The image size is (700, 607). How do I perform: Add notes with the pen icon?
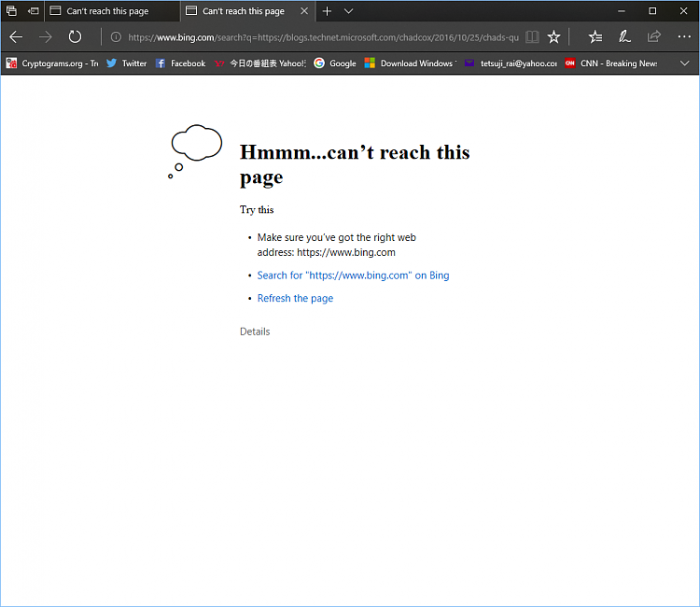(x=624, y=37)
